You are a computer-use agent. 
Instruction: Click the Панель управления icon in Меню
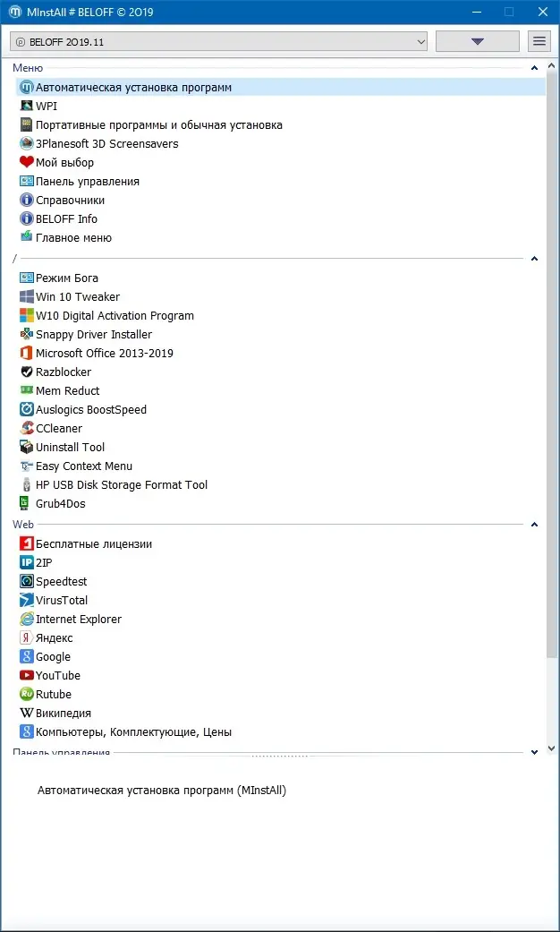pos(26,181)
